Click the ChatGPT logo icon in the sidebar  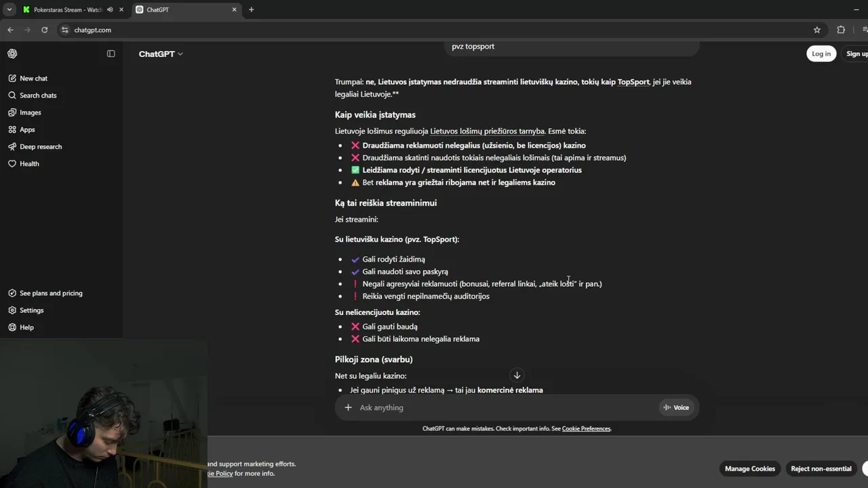12,54
